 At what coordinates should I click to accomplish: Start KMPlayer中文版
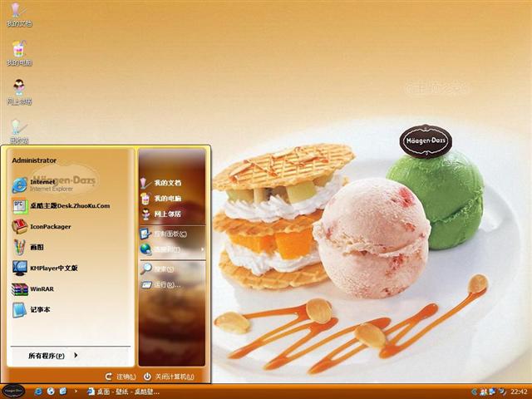tap(45, 268)
